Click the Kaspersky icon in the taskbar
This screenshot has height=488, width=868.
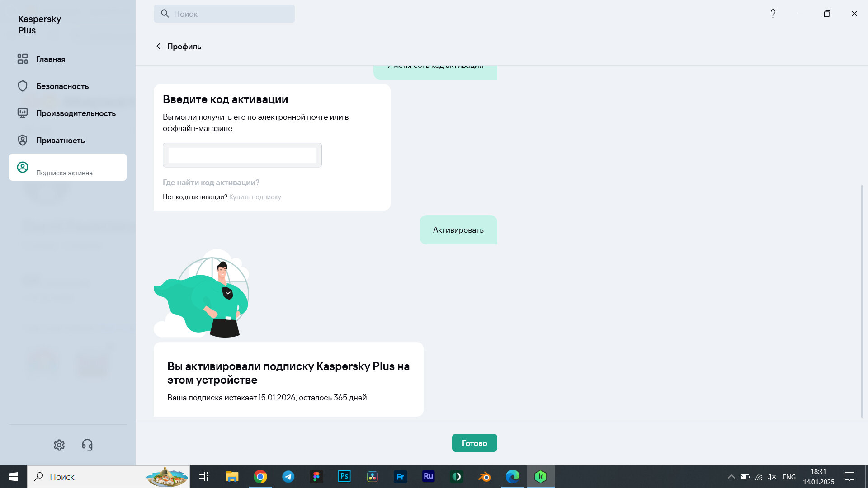tap(541, 477)
